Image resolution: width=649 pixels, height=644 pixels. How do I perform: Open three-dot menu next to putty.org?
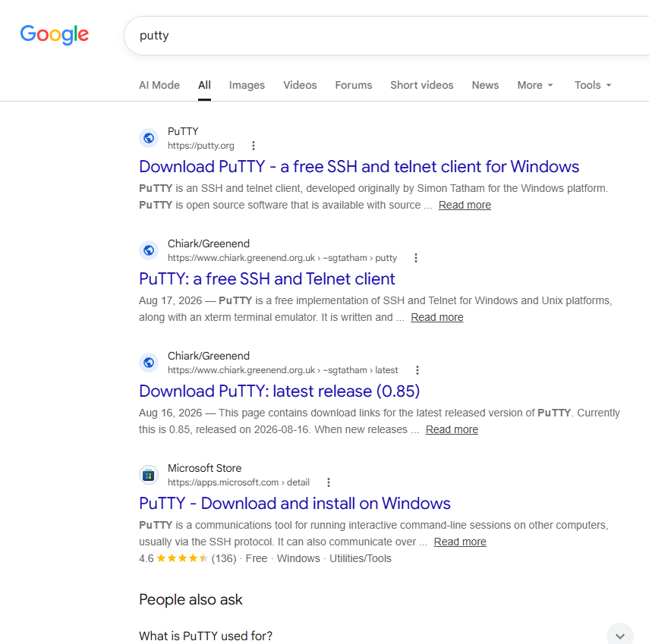[x=254, y=146]
